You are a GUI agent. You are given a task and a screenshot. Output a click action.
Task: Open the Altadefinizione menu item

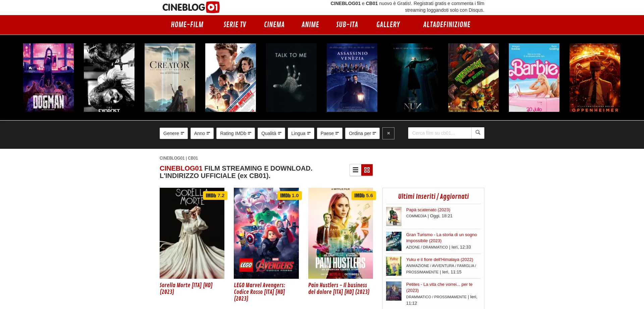(x=446, y=25)
